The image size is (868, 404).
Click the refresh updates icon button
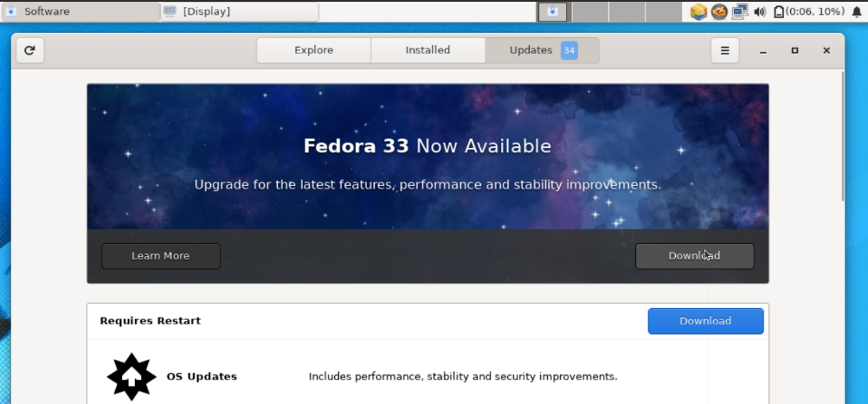(x=30, y=50)
